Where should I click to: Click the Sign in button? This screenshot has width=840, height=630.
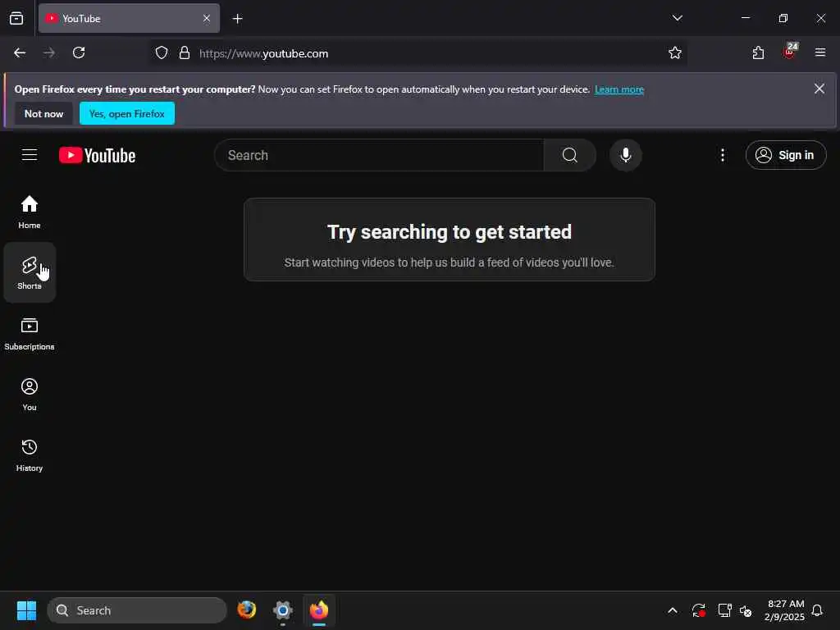[786, 155]
